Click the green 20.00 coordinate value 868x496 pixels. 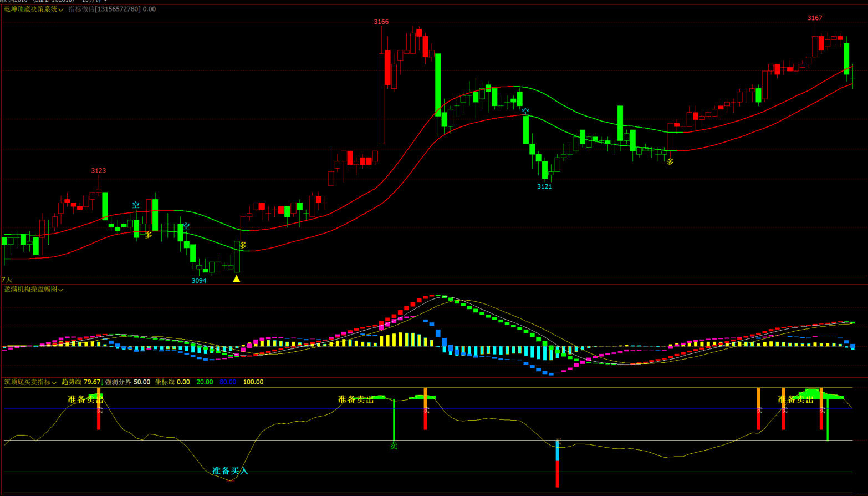pyautogui.click(x=205, y=382)
